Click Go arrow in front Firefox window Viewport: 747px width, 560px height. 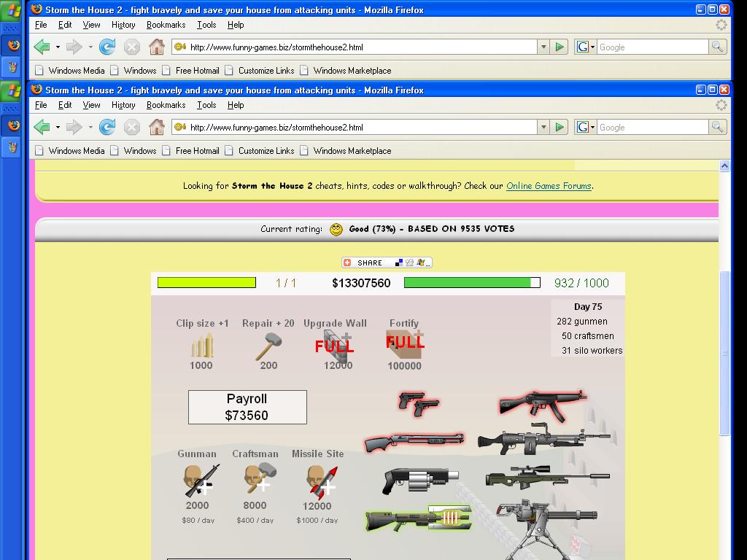tap(560, 127)
